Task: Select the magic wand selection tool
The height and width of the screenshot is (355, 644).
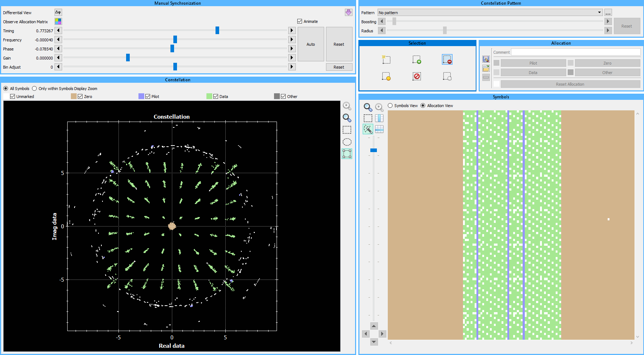Action: (x=368, y=129)
